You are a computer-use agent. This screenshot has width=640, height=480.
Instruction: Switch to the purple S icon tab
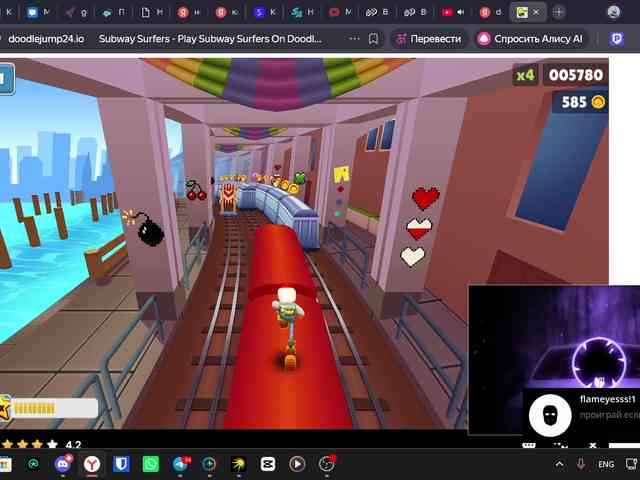tap(265, 12)
